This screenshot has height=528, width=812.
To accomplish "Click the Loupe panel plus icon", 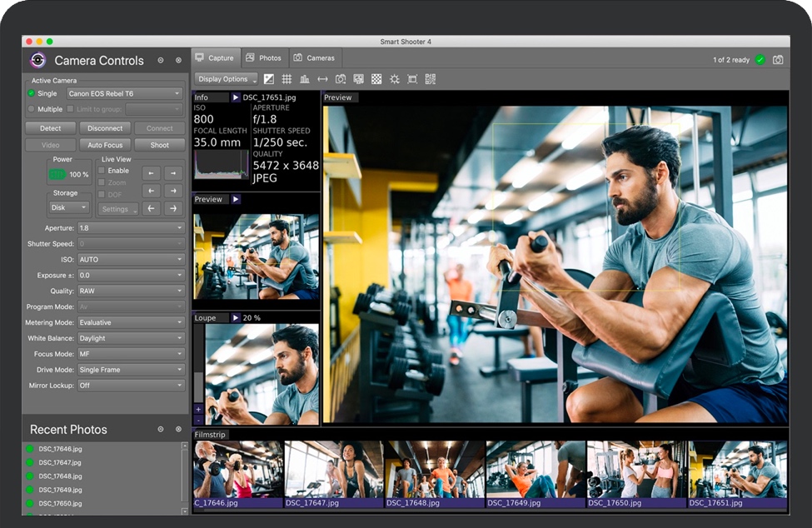I will (198, 409).
